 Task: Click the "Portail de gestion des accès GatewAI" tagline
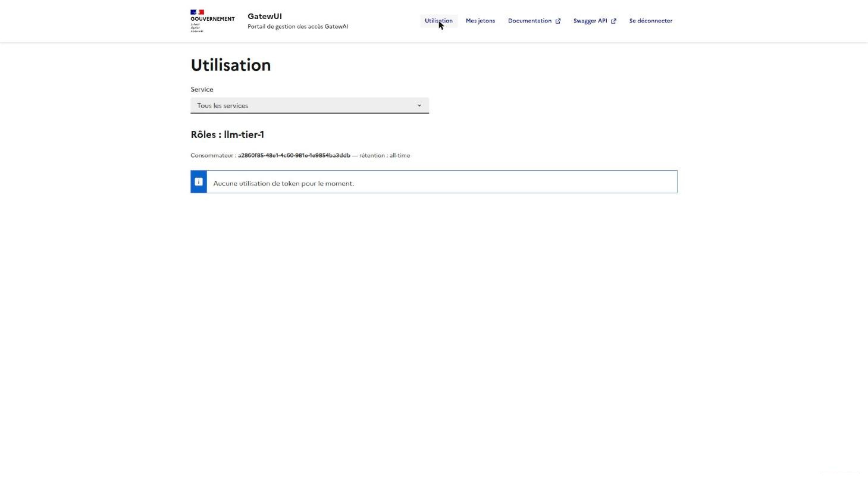[297, 26]
